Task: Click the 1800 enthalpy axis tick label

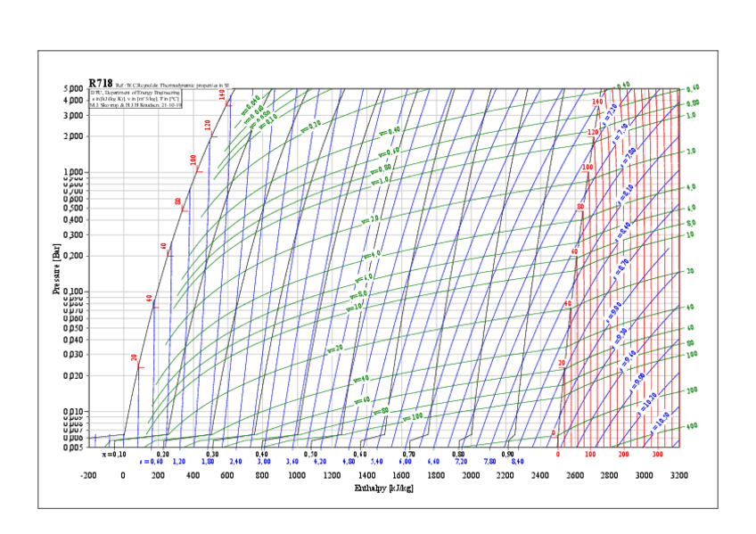Action: (436, 476)
